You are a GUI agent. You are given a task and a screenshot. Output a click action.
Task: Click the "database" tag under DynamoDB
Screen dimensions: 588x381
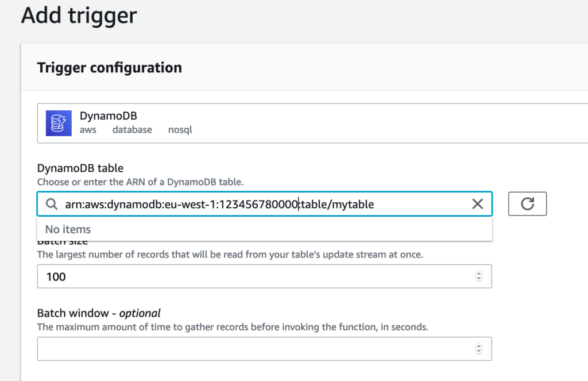tap(132, 130)
